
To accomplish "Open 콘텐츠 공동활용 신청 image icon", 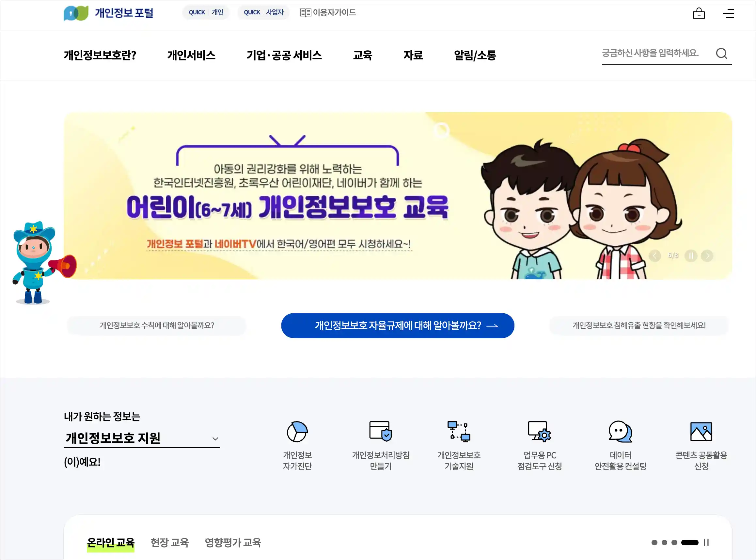I will pyautogui.click(x=701, y=432).
